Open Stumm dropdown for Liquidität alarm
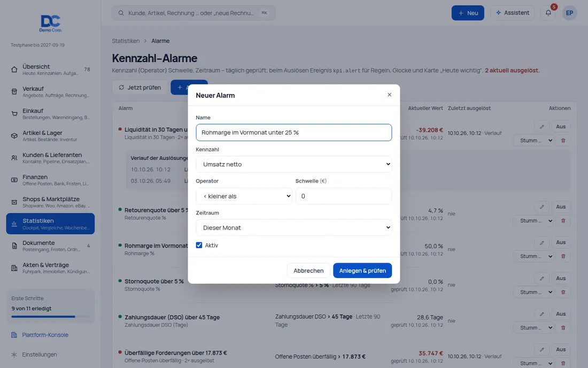This screenshot has width=588, height=368. pos(533,141)
